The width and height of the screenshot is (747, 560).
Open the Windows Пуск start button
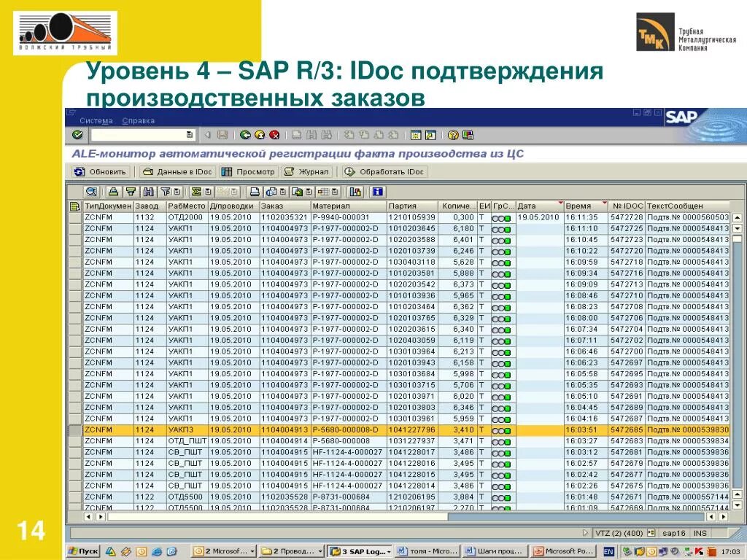(83, 551)
